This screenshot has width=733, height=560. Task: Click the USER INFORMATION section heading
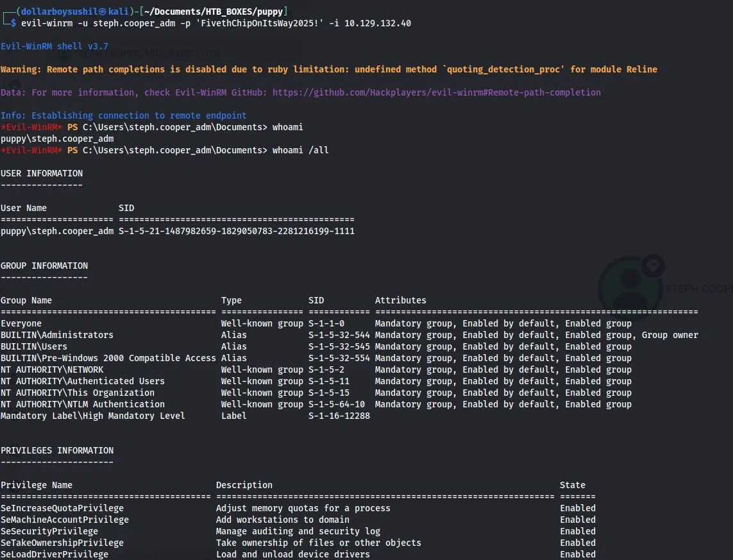[42, 173]
